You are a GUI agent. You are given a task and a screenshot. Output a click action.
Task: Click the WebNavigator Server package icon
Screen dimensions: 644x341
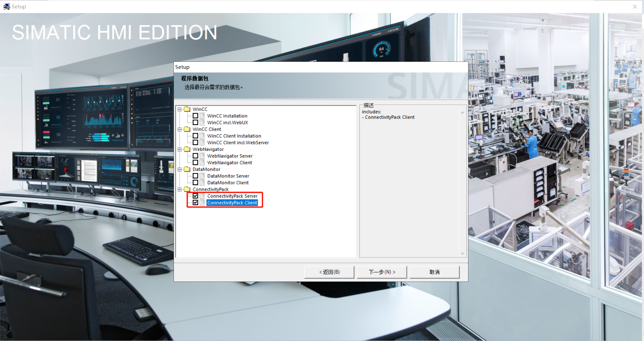(202, 156)
